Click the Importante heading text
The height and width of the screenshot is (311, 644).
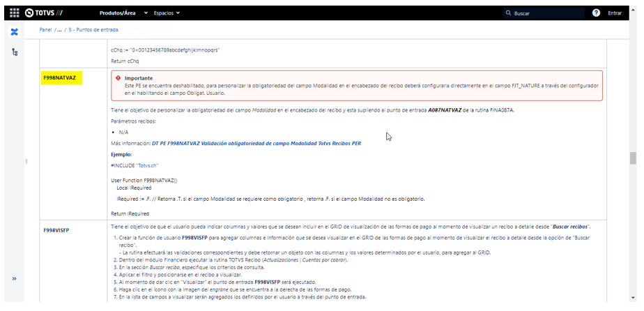click(139, 77)
